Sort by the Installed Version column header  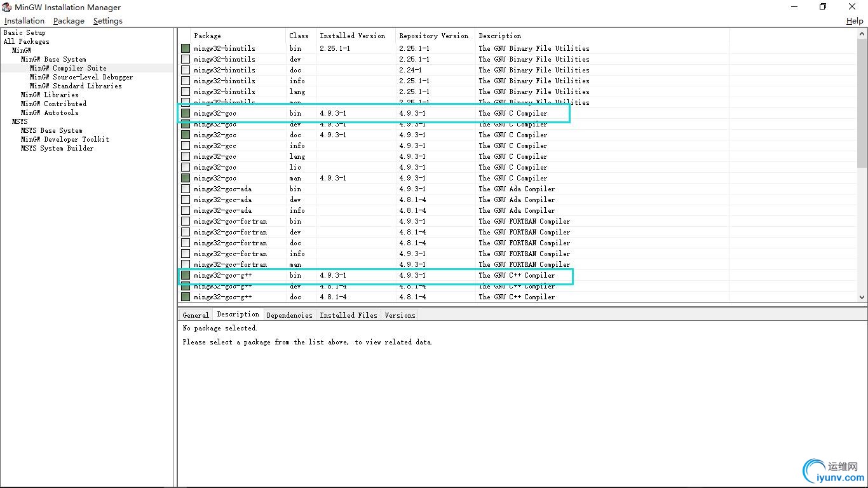click(x=355, y=36)
